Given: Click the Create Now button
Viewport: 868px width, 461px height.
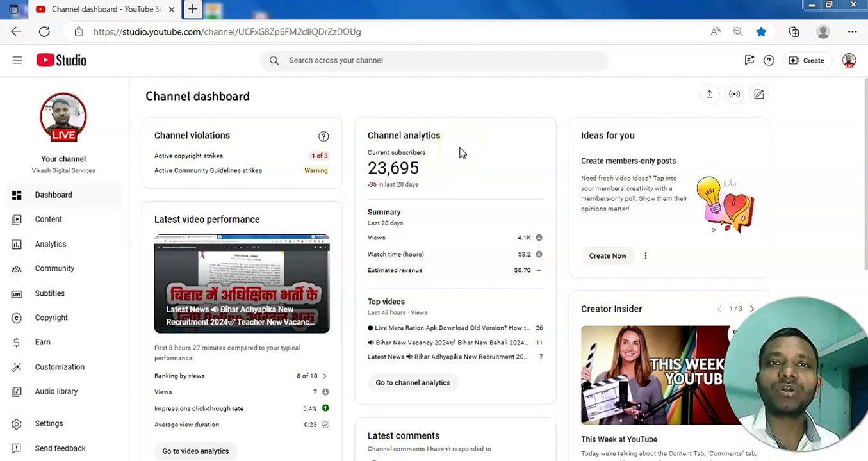Looking at the screenshot, I should (x=608, y=255).
